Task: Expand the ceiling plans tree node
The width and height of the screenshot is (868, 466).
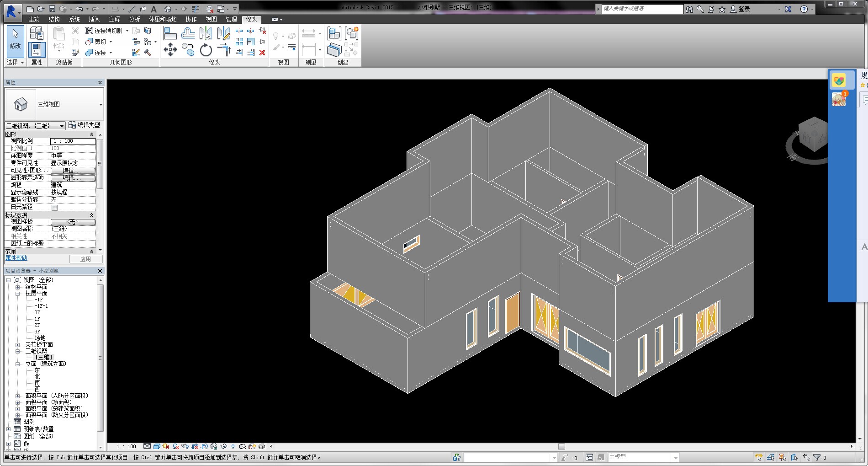Action: tap(18, 345)
